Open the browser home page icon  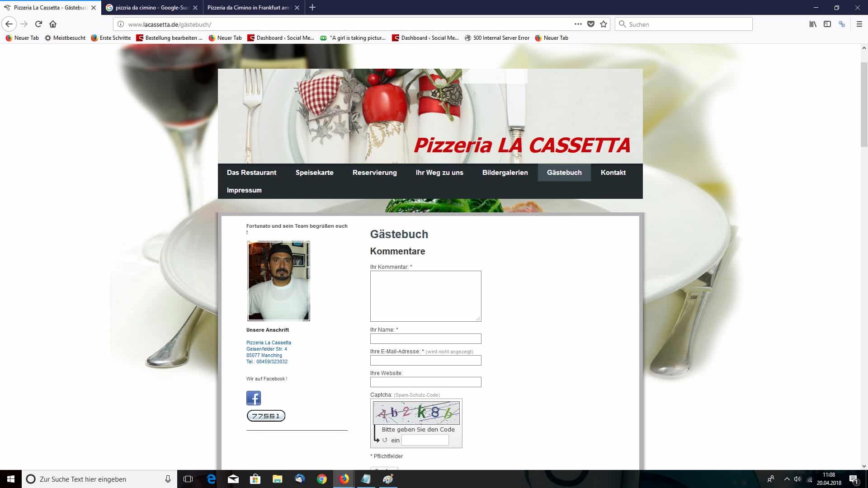(53, 24)
